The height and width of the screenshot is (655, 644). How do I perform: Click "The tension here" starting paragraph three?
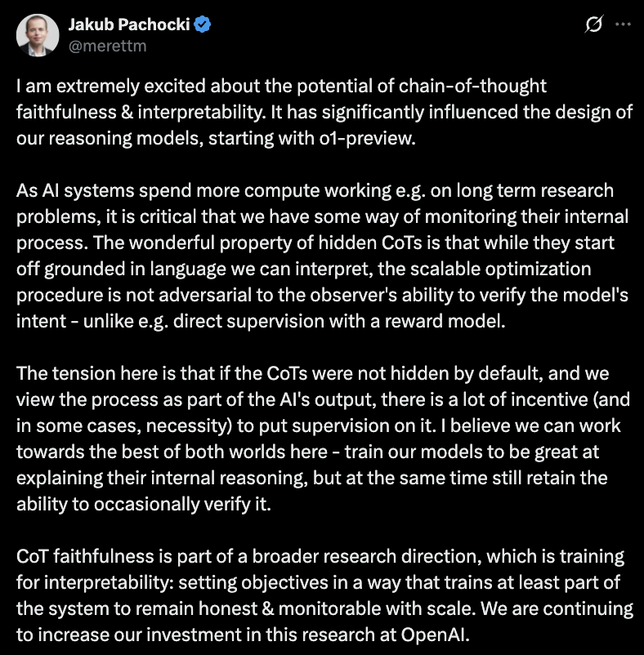(87, 373)
